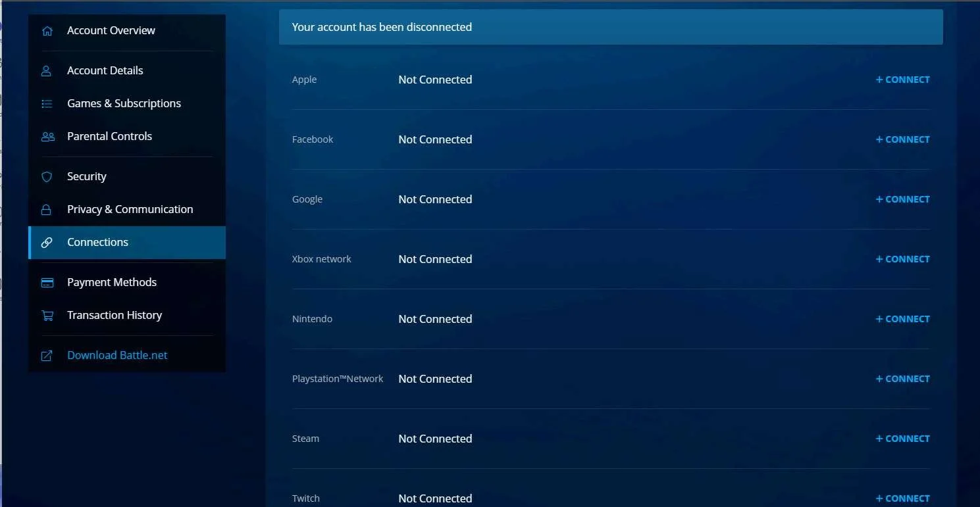Connect your Xbox network account

tap(902, 259)
